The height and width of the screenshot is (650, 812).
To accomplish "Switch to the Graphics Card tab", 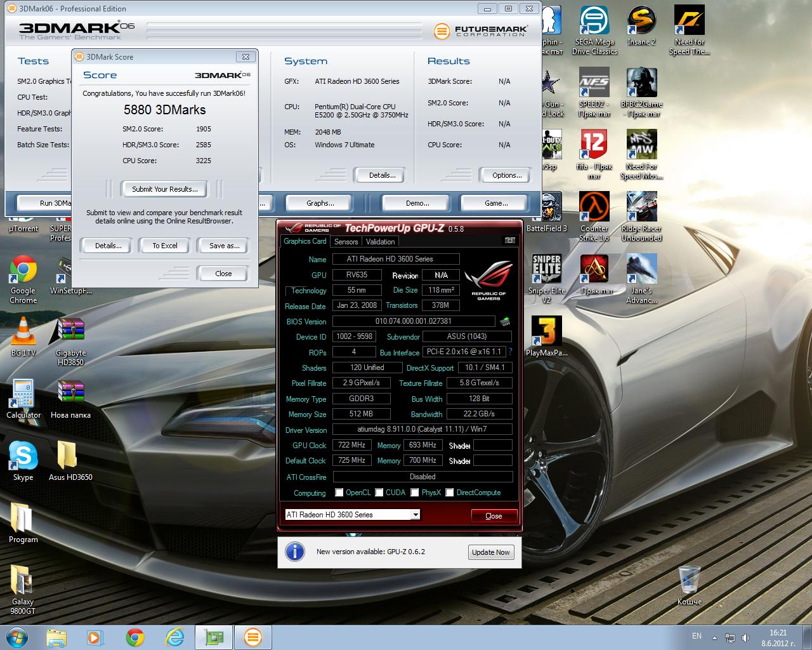I will point(304,241).
